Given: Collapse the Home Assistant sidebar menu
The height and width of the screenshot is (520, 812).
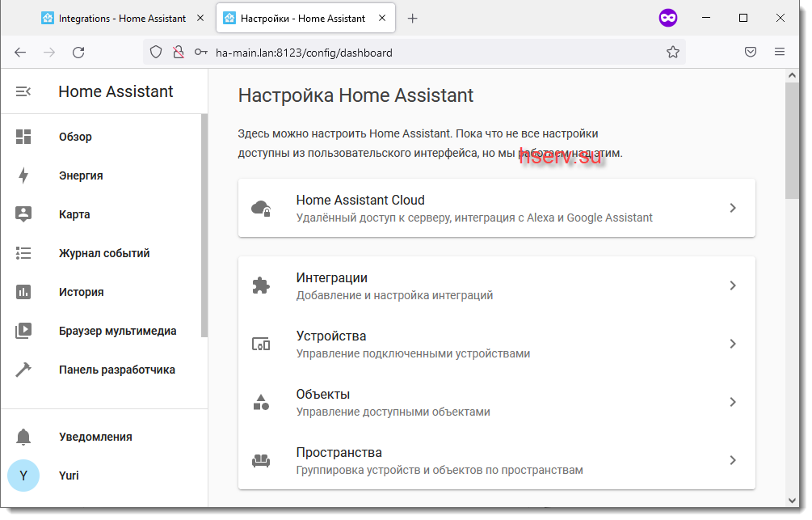Looking at the screenshot, I should [x=23, y=91].
